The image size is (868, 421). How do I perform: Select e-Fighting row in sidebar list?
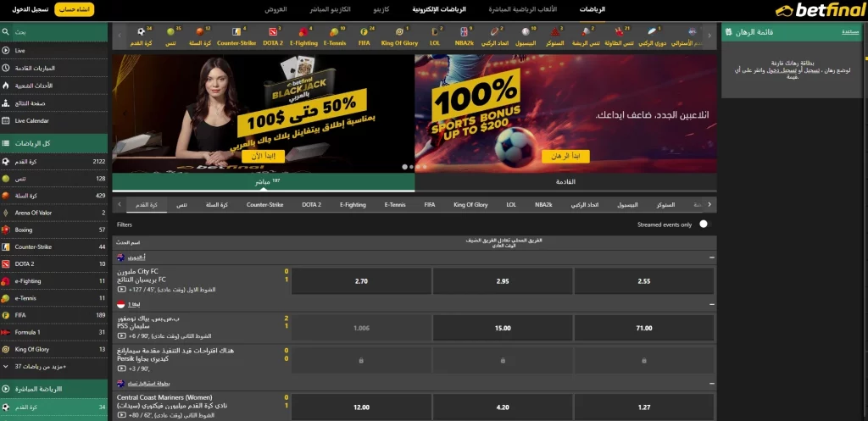[x=53, y=281]
